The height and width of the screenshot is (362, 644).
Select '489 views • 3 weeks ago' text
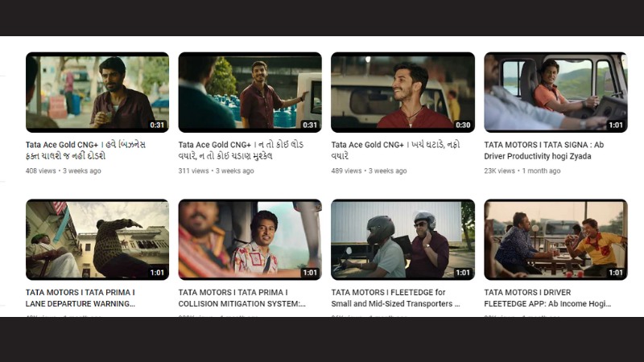tap(369, 171)
